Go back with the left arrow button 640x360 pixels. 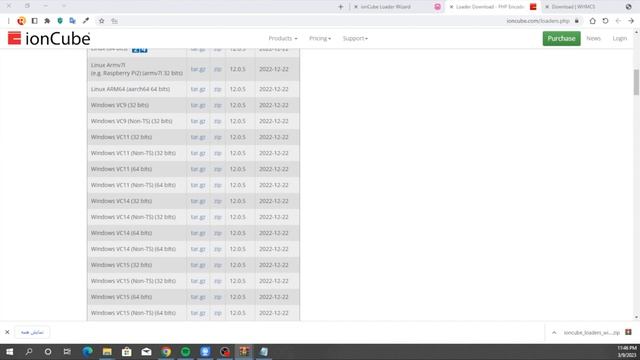point(618,21)
